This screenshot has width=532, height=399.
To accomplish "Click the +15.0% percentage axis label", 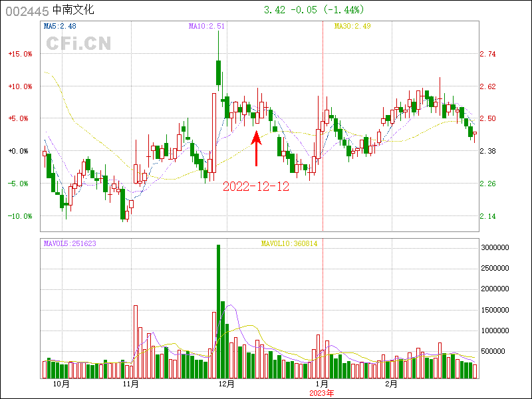I will click(x=19, y=54).
